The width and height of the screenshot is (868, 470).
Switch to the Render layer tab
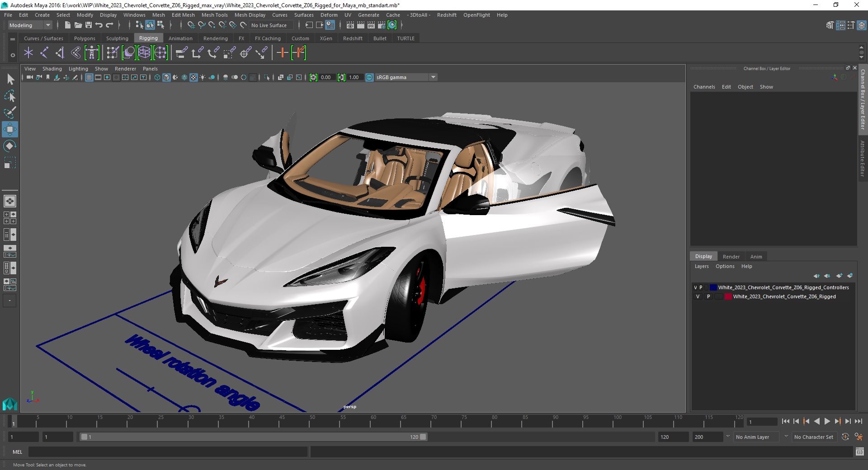731,257
